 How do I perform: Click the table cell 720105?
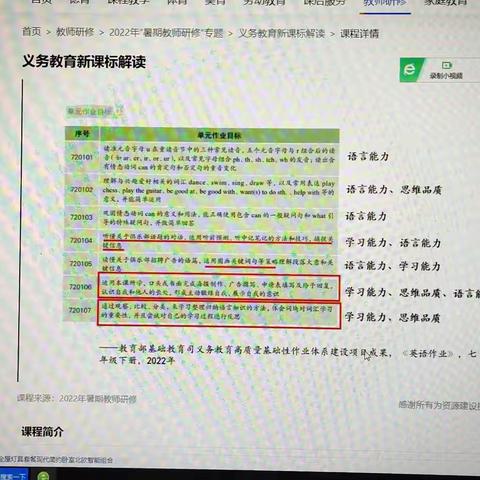pyautogui.click(x=81, y=264)
